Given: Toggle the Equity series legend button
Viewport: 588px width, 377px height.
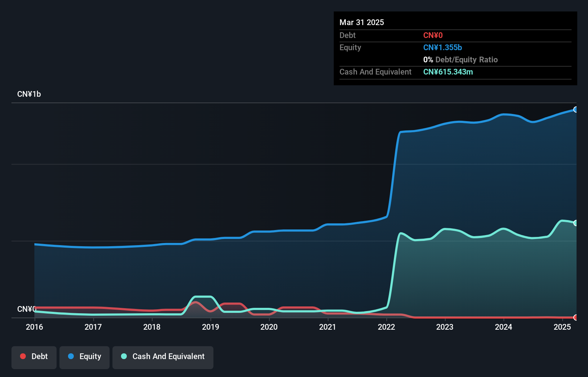Looking at the screenshot, I should (x=85, y=357).
